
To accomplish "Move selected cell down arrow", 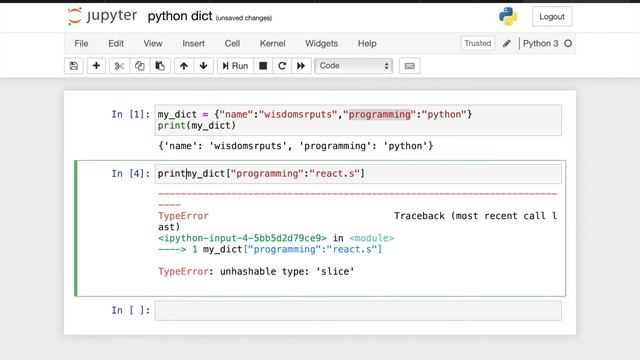I will tap(204, 66).
